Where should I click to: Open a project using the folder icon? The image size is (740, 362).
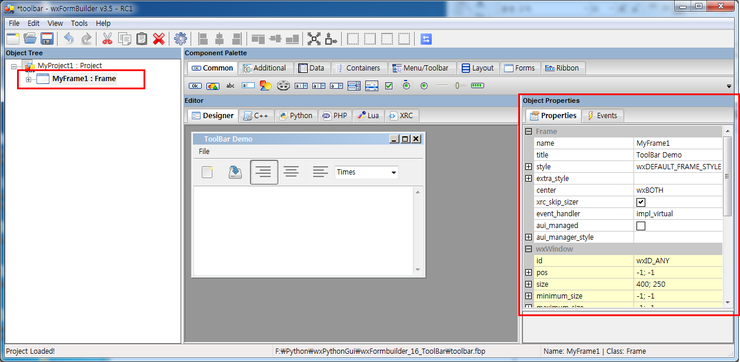point(30,39)
